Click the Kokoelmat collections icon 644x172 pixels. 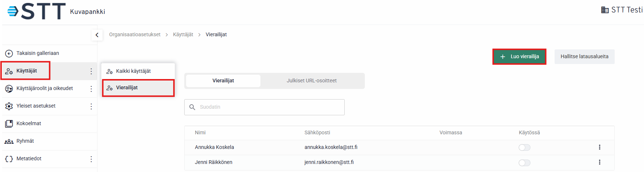9,124
